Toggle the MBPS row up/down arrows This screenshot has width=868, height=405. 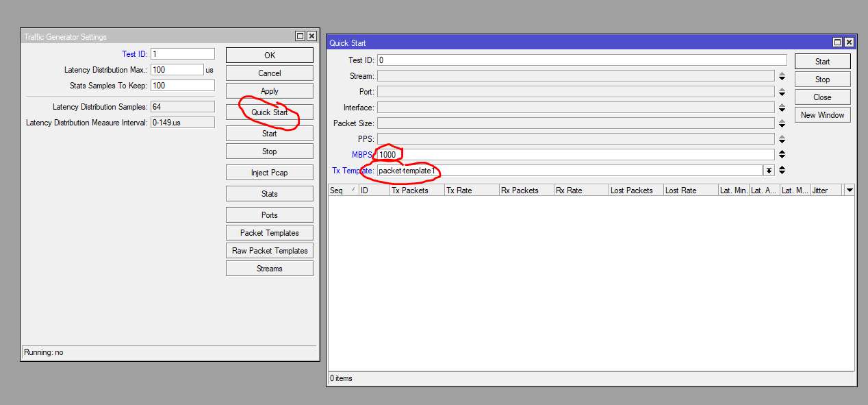[782, 155]
